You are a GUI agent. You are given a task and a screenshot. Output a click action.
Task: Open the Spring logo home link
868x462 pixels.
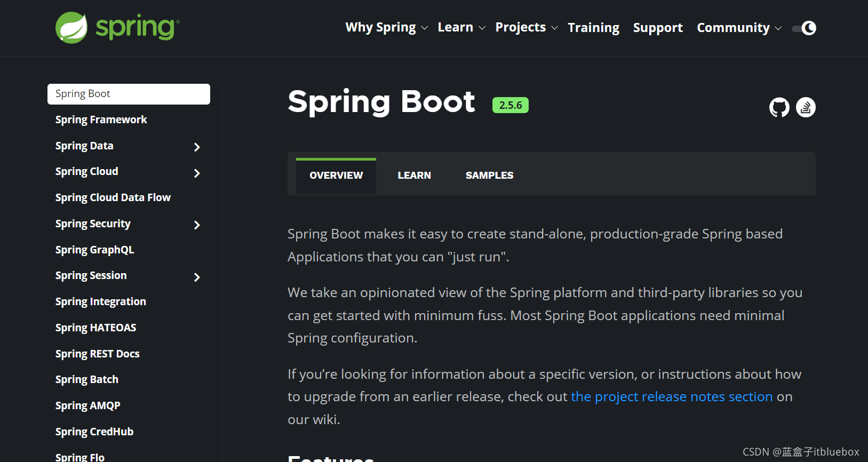(x=117, y=27)
